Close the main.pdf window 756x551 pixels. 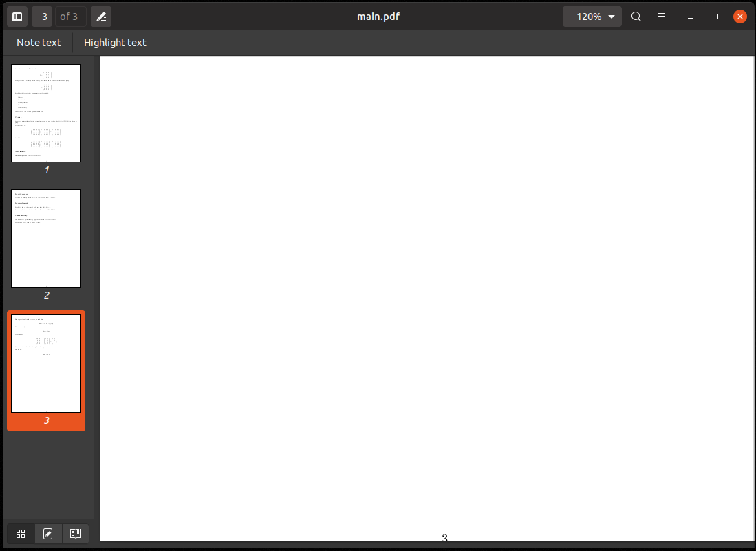pos(740,17)
